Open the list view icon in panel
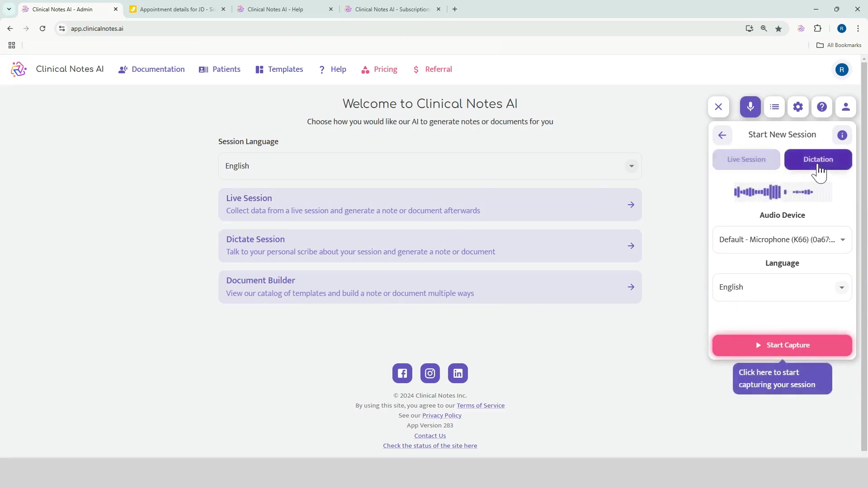 [x=774, y=107]
